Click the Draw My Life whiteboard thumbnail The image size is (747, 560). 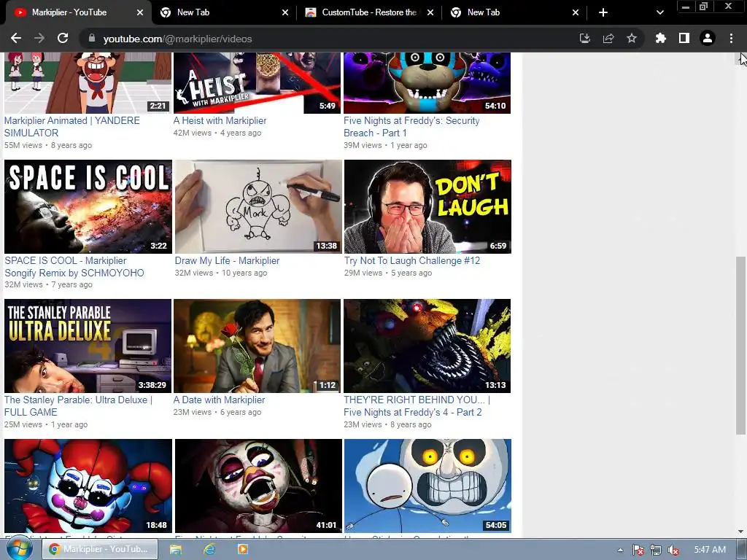258,206
